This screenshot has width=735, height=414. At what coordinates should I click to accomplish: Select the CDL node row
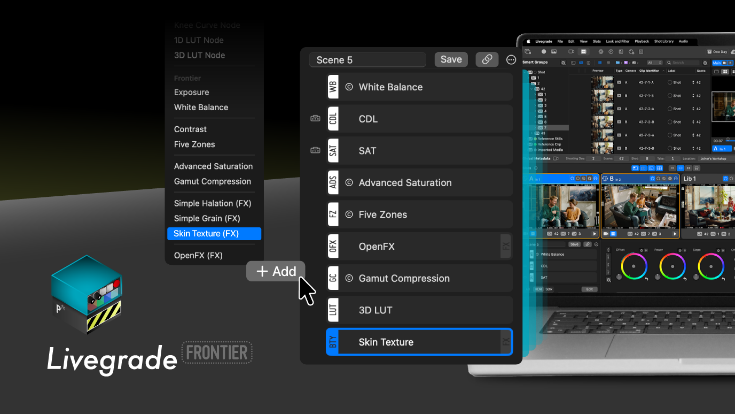[x=420, y=119]
